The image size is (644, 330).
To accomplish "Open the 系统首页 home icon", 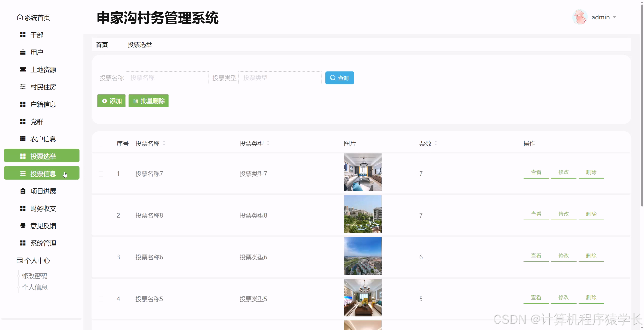I will (x=20, y=18).
